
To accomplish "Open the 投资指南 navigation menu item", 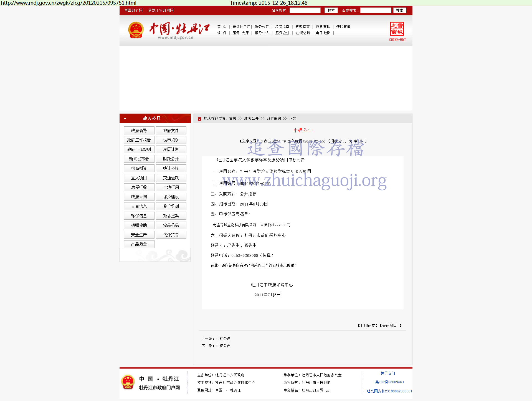I will [x=282, y=27].
